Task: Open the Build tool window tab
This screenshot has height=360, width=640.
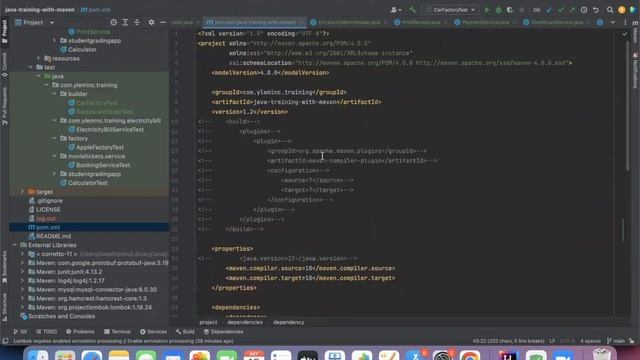Action: click(x=185, y=331)
